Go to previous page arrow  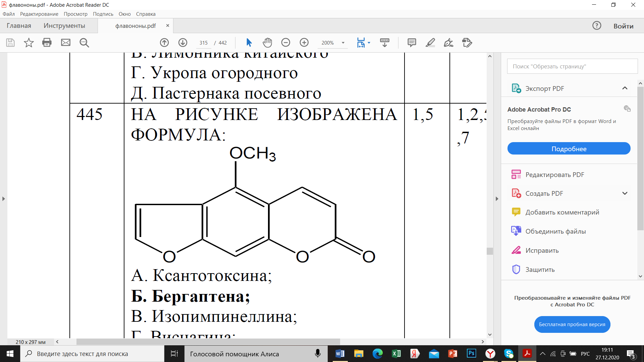pyautogui.click(x=164, y=43)
